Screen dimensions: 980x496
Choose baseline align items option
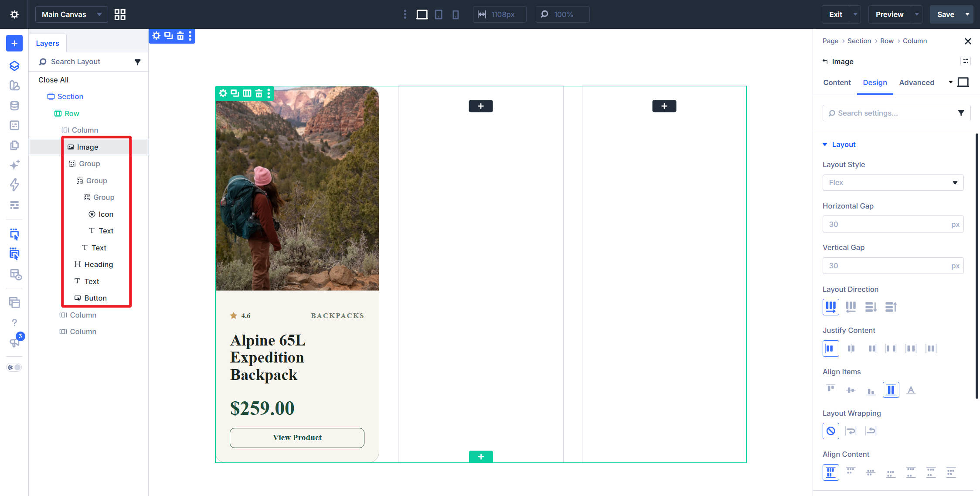911,390
